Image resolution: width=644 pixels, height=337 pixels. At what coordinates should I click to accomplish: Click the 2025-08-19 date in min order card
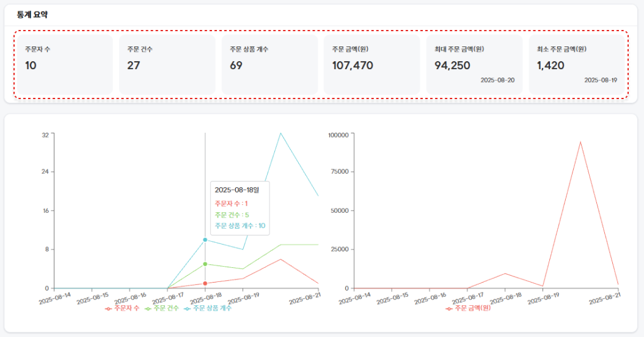(x=600, y=80)
